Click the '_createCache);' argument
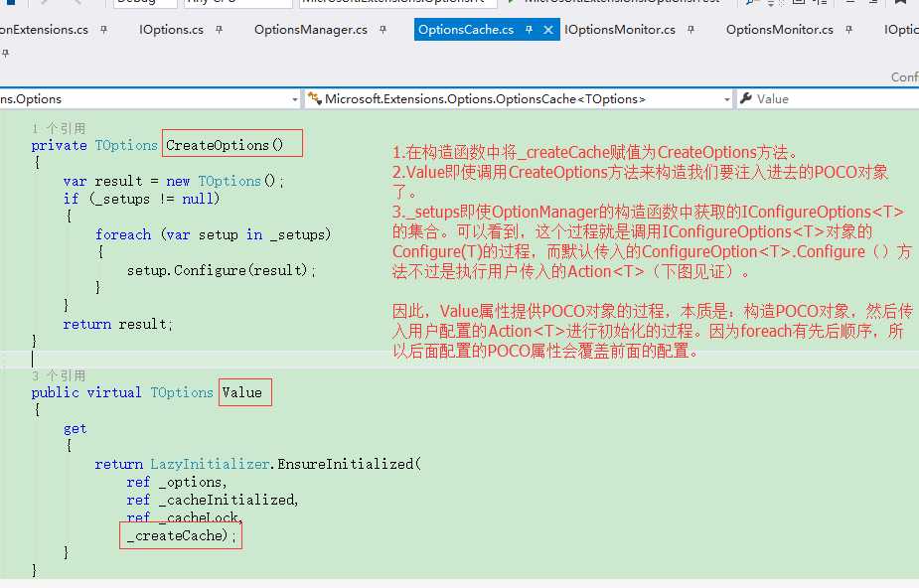The width and height of the screenshot is (919, 588). (x=182, y=535)
